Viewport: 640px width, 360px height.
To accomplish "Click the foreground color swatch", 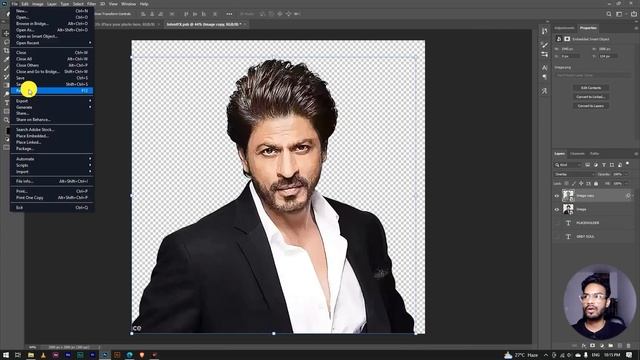I will (7, 131).
